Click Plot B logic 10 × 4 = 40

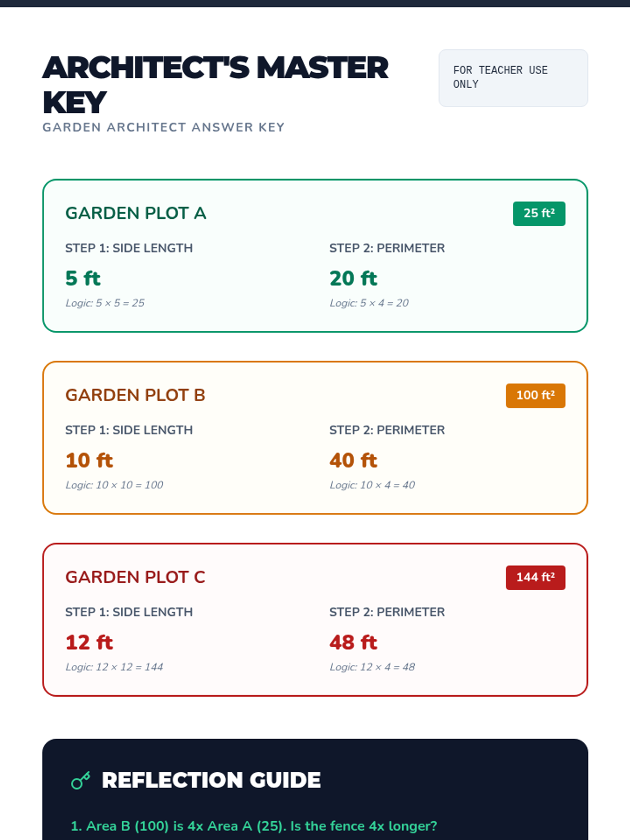[372, 485]
